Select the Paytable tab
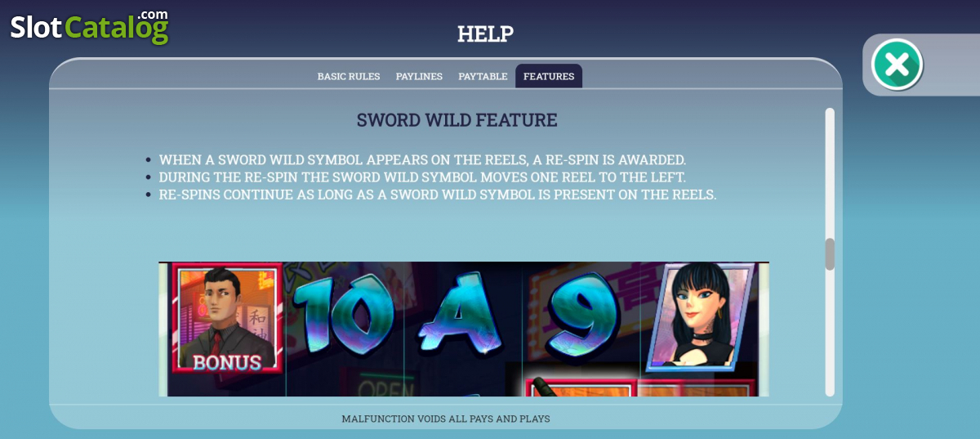The image size is (980, 439). tap(483, 76)
